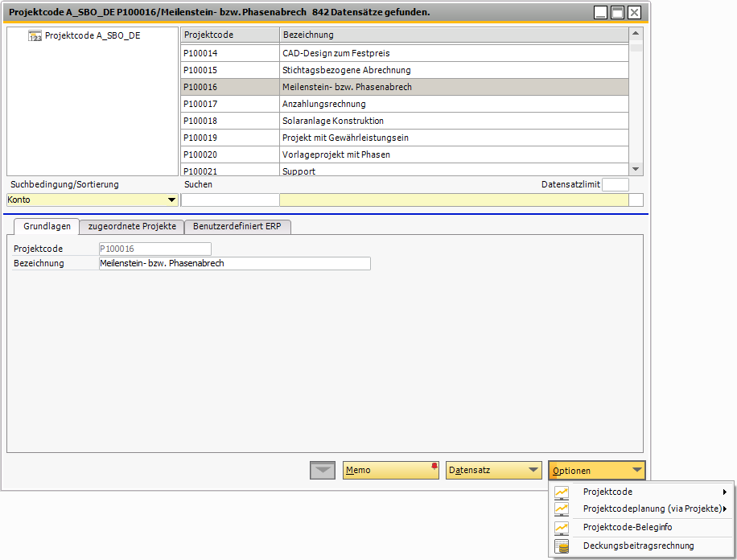Click the Projektcodeplanung monitor chart icon
This screenshot has width=737, height=560.
[561, 509]
